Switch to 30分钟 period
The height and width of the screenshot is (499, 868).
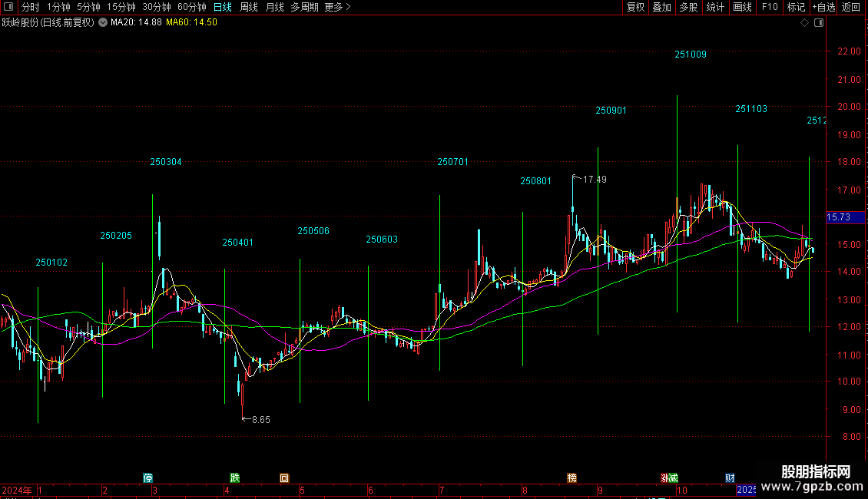157,7
